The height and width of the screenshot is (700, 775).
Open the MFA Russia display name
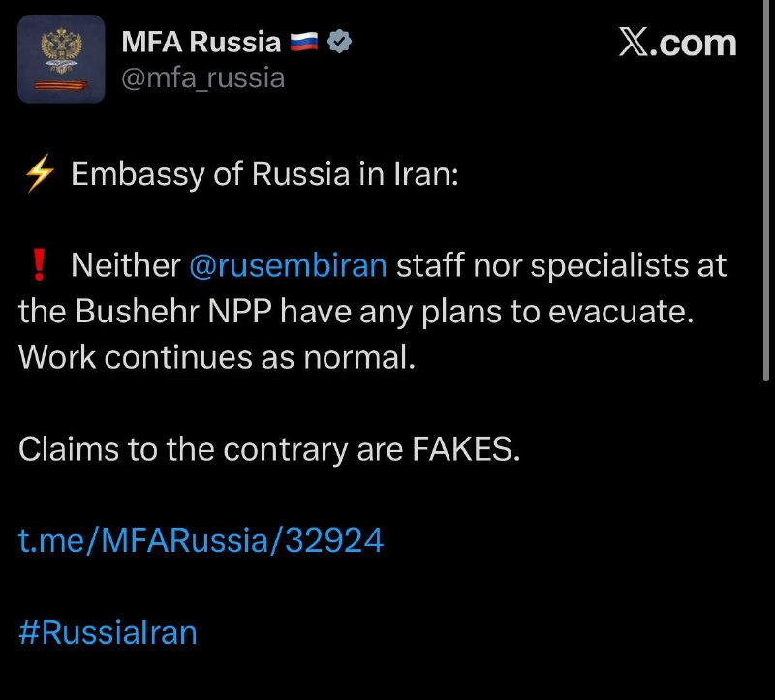201,42
